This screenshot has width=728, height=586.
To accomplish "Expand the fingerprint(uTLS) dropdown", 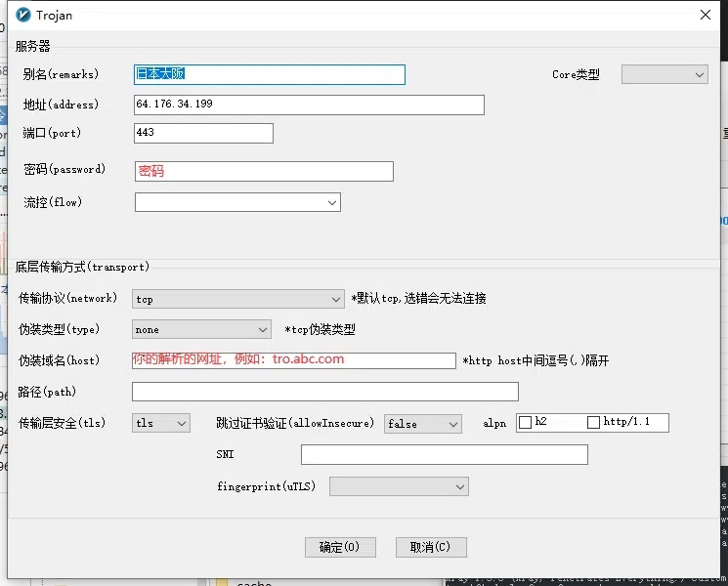I will (399, 485).
